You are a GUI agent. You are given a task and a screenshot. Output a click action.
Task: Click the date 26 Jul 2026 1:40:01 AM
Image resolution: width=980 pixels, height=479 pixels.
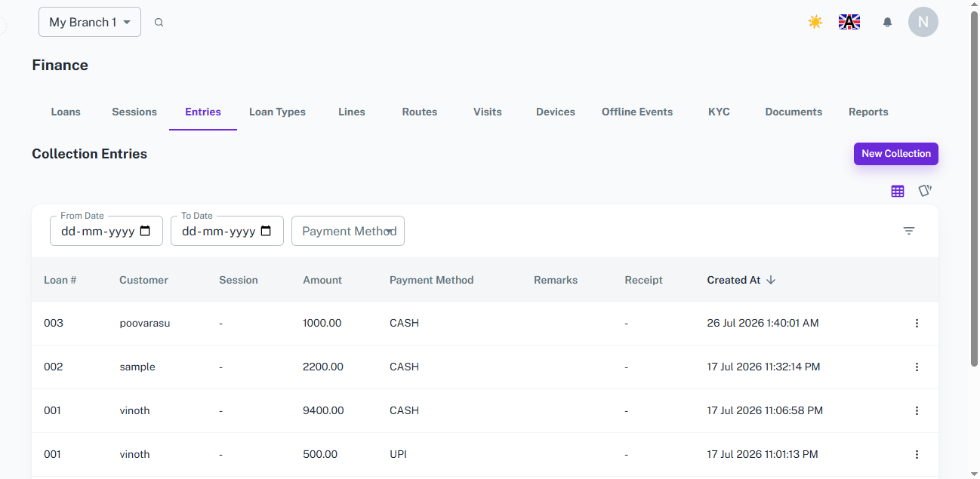[763, 323]
